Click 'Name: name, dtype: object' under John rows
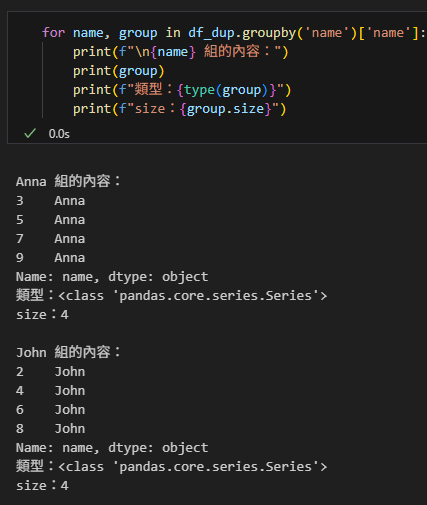This screenshot has height=505, width=427. [112, 448]
